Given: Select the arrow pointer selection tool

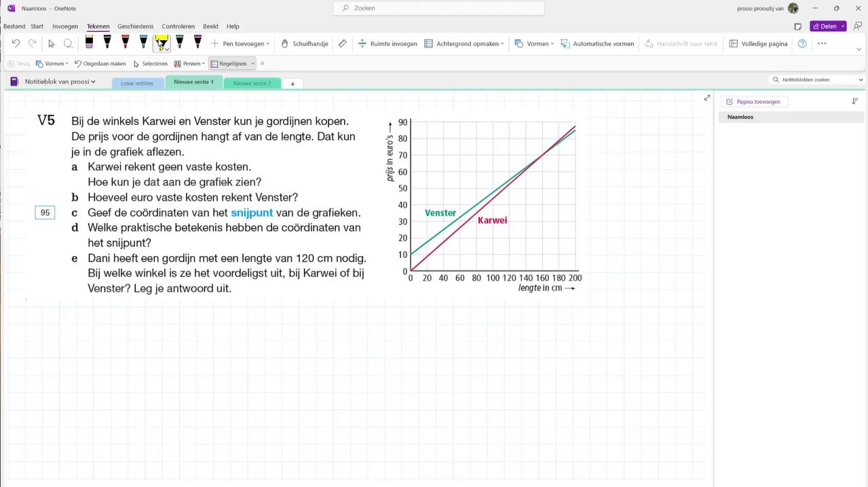Looking at the screenshot, I should 51,43.
